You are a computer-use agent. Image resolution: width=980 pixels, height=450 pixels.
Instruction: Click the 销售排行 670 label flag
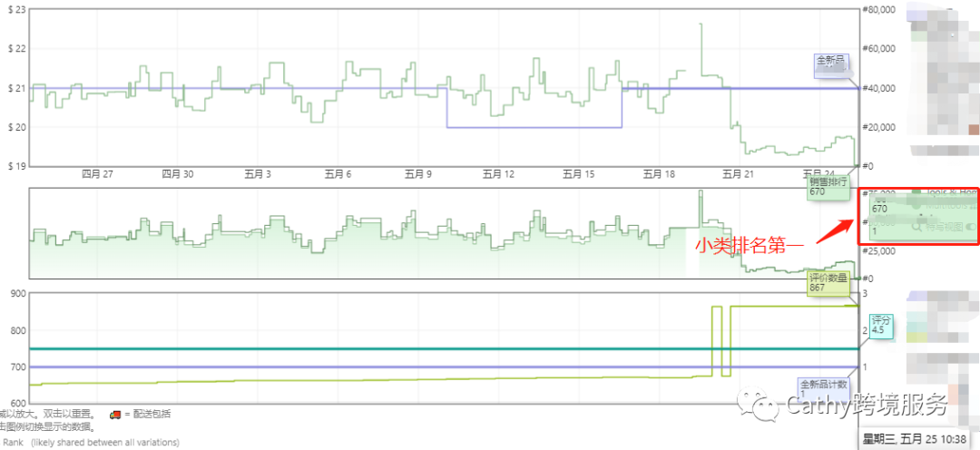click(x=828, y=186)
